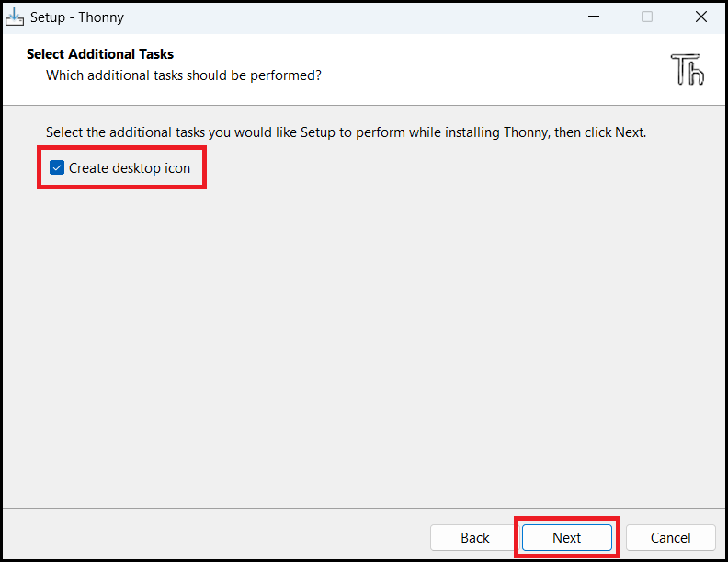Click the empty gray task list area
Image resolution: width=728 pixels, height=562 pixels.
[364, 344]
